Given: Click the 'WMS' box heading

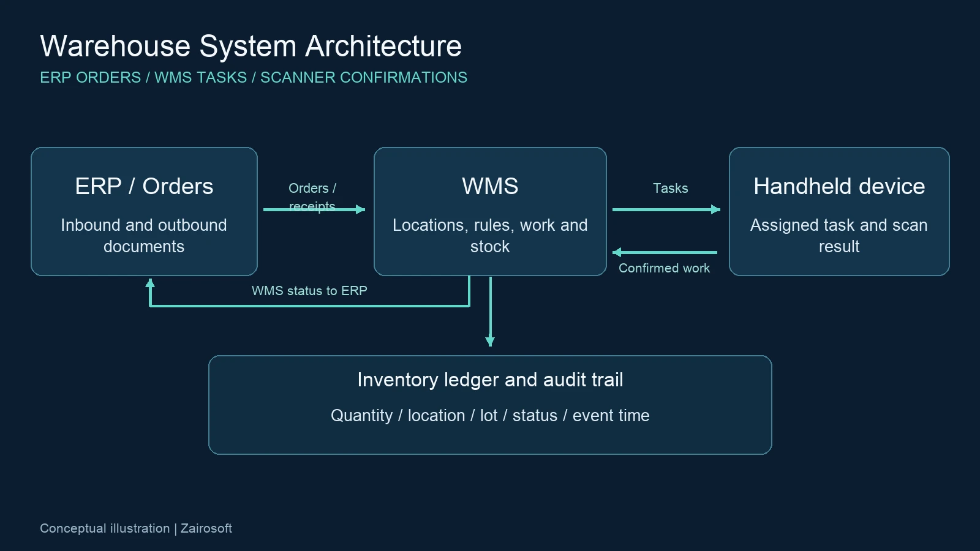Looking at the screenshot, I should coord(490,186).
